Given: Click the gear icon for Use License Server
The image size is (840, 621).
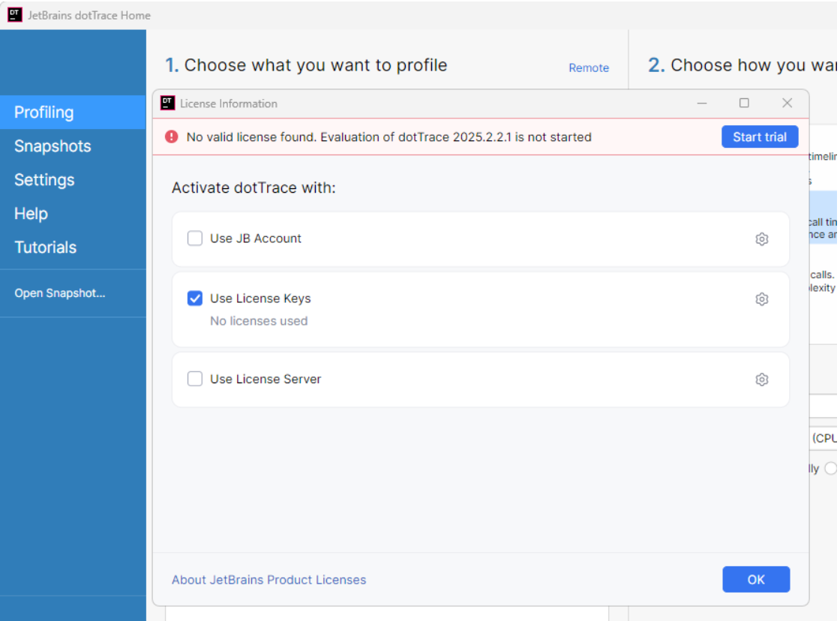Looking at the screenshot, I should pyautogui.click(x=762, y=379).
